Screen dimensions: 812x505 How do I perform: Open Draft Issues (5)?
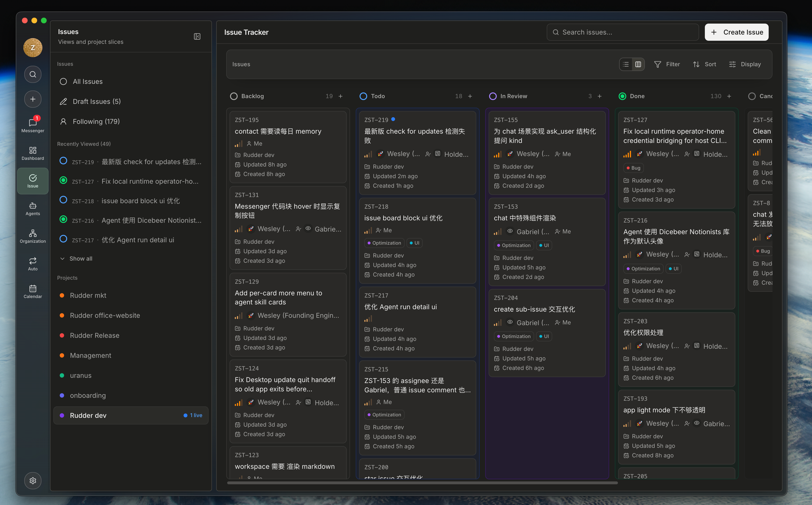131,101
